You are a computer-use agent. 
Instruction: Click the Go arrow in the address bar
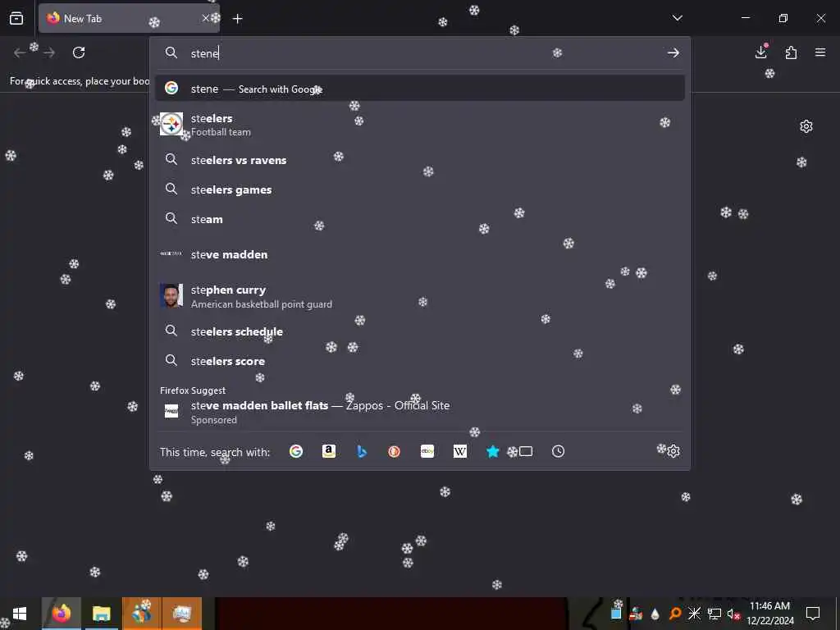(673, 53)
